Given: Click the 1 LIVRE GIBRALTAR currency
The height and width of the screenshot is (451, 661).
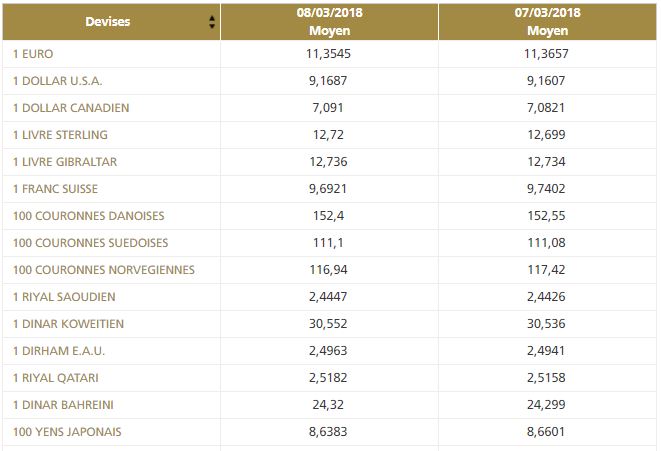Looking at the screenshot, I should [64, 162].
